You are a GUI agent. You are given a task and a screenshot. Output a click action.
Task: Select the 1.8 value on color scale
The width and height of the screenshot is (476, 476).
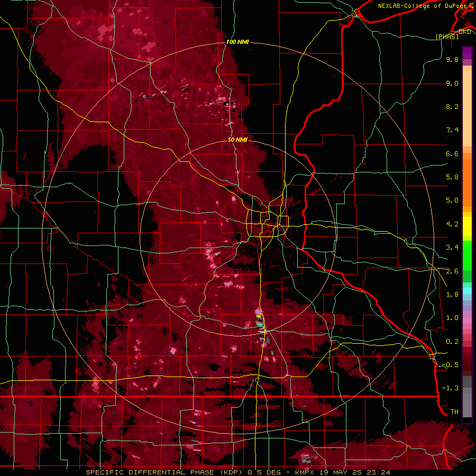452,295
